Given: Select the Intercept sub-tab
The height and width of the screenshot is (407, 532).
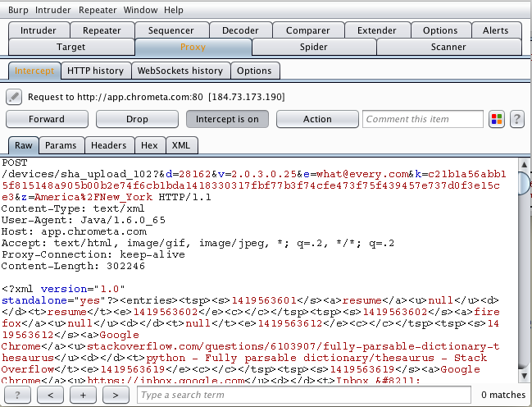Looking at the screenshot, I should [x=34, y=71].
